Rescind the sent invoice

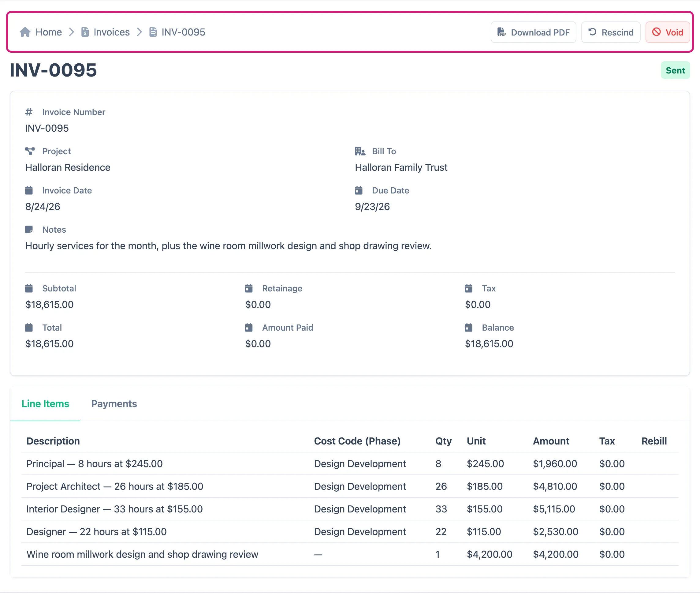pos(611,32)
